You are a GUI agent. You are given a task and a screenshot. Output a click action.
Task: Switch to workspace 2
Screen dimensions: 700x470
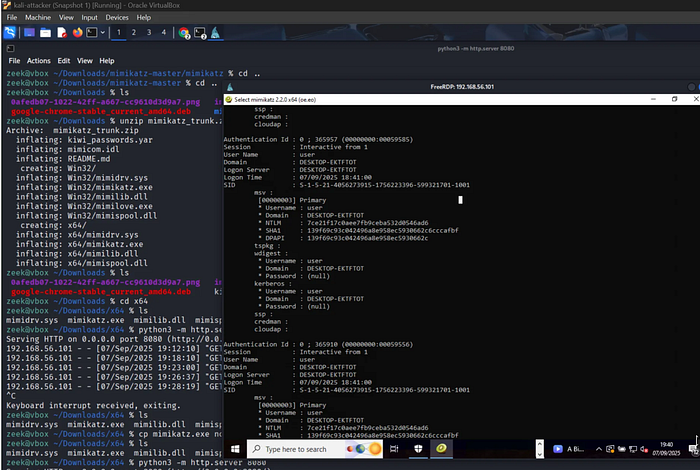133,33
